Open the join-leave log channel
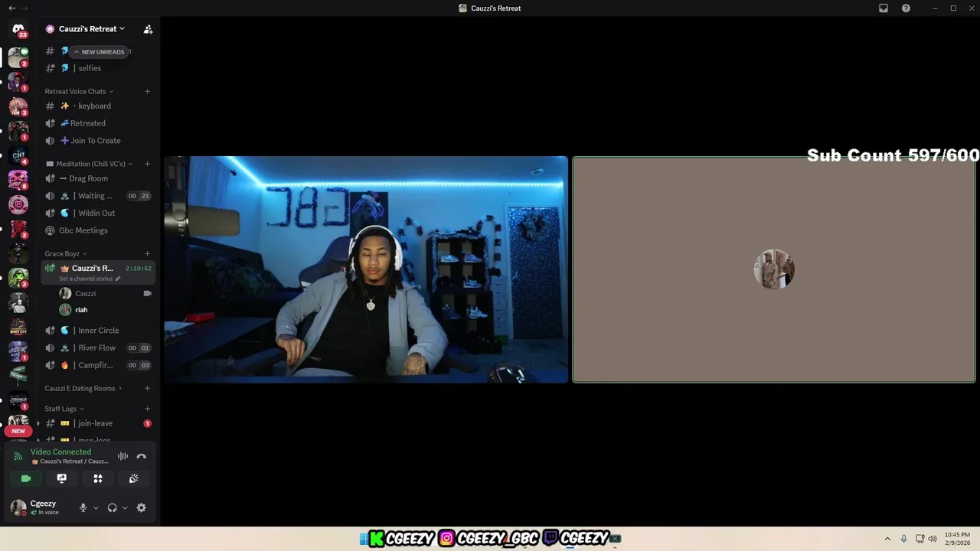This screenshot has width=980, height=551. click(99, 423)
